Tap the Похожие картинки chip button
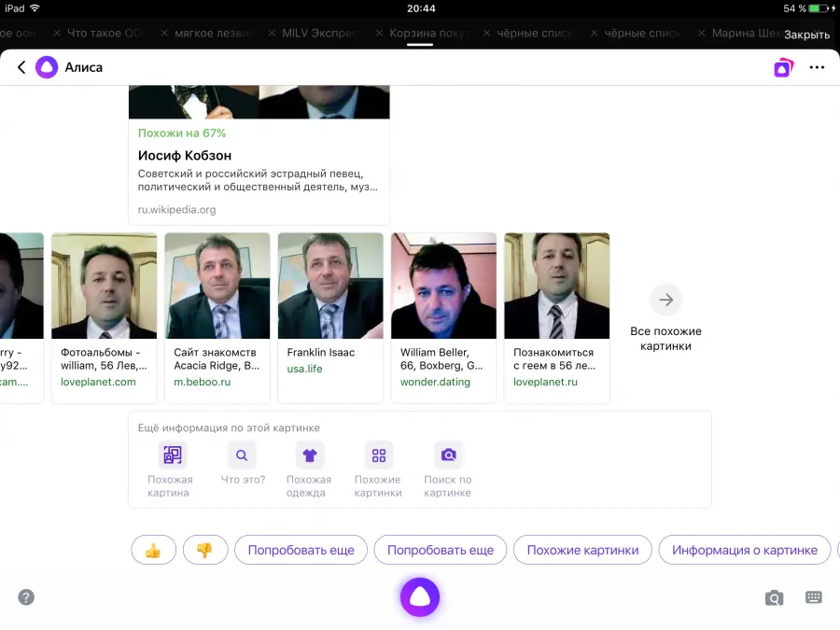 [582, 550]
